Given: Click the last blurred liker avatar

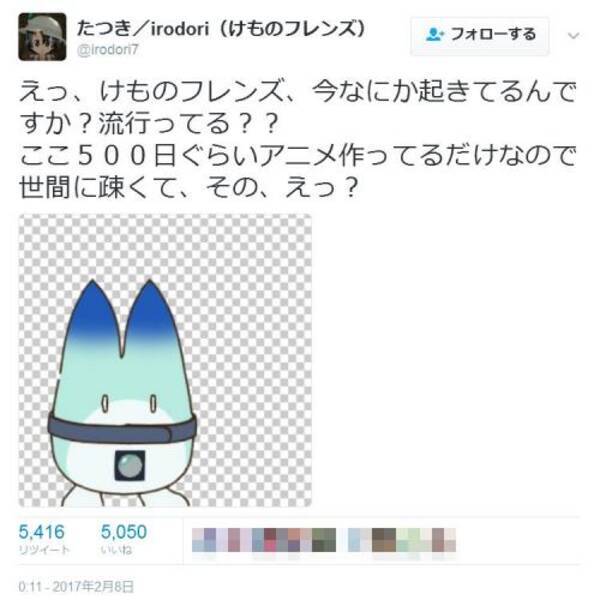Looking at the screenshot, I should 443,540.
